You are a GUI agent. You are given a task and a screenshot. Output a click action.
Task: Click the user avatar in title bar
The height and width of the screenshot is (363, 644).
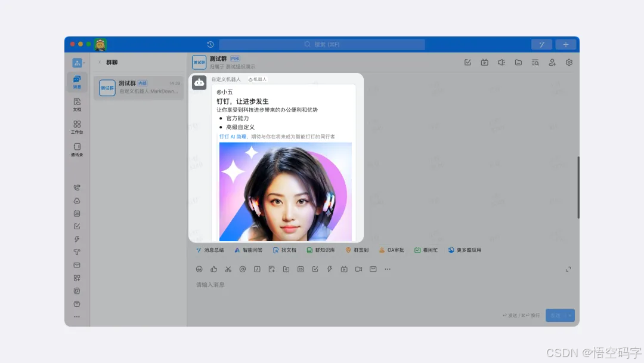click(x=100, y=44)
